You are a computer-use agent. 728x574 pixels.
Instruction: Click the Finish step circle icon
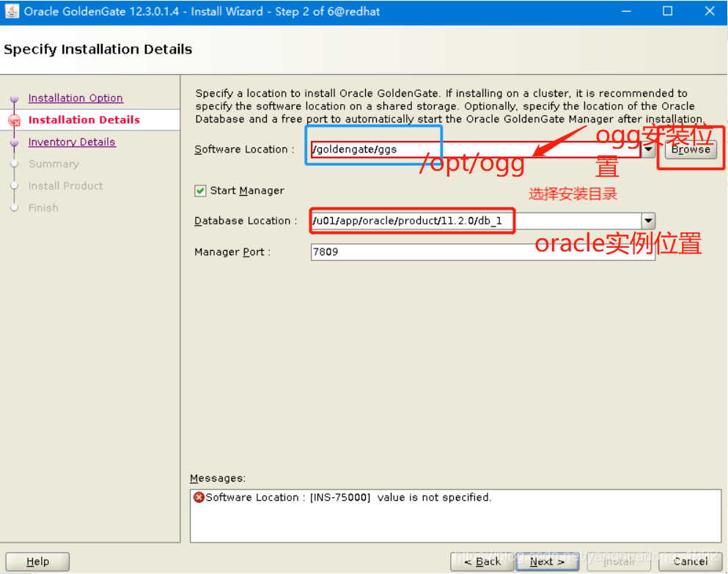coord(15,207)
